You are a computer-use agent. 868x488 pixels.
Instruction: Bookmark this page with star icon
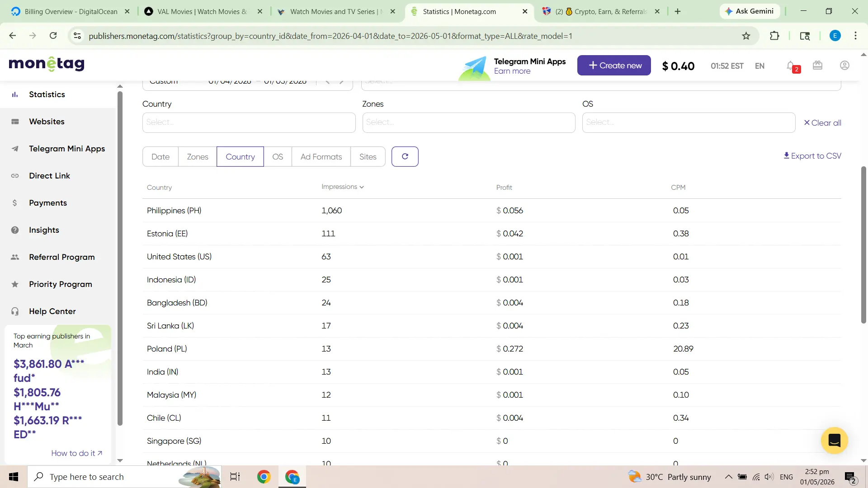click(x=746, y=36)
